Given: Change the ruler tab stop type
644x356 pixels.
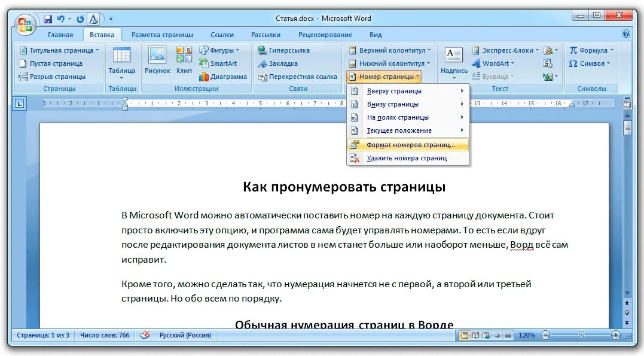Looking at the screenshot, I should [x=19, y=104].
